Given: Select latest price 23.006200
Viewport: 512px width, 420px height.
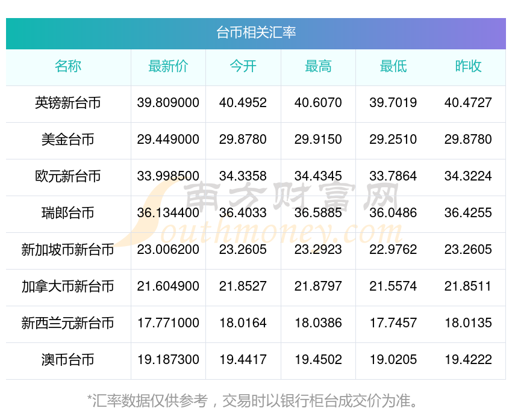Looking at the screenshot, I should click(x=168, y=250).
